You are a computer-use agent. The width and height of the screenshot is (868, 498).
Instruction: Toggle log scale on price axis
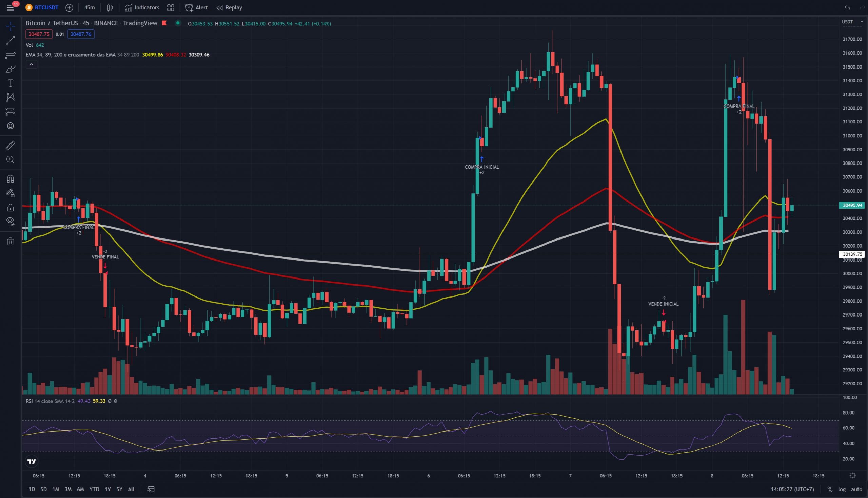click(x=842, y=489)
